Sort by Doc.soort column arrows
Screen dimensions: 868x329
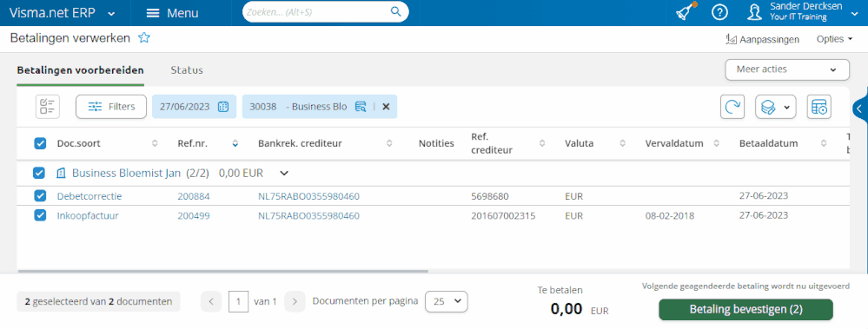(155, 144)
